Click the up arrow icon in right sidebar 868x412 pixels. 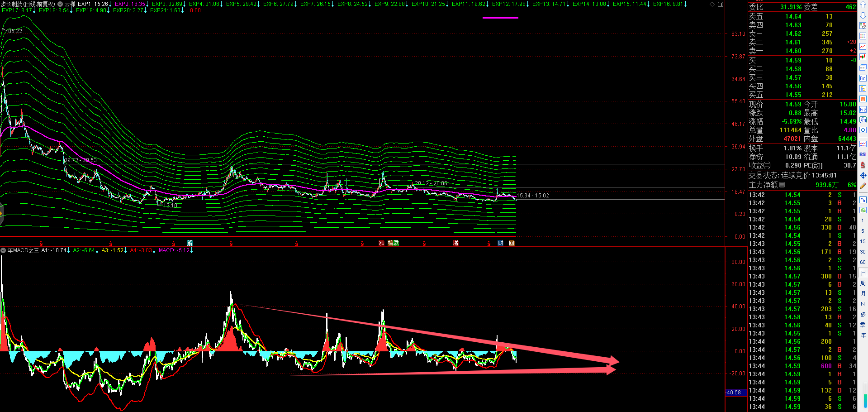(863, 5)
